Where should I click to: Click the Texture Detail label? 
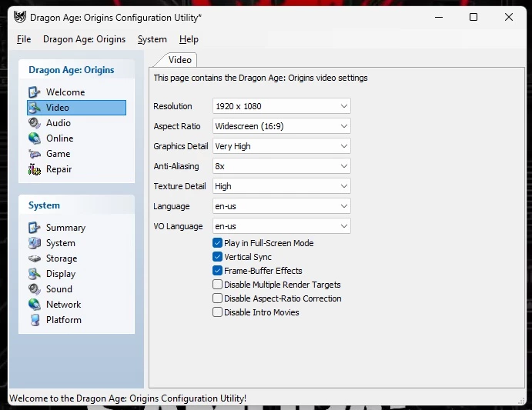coord(179,186)
